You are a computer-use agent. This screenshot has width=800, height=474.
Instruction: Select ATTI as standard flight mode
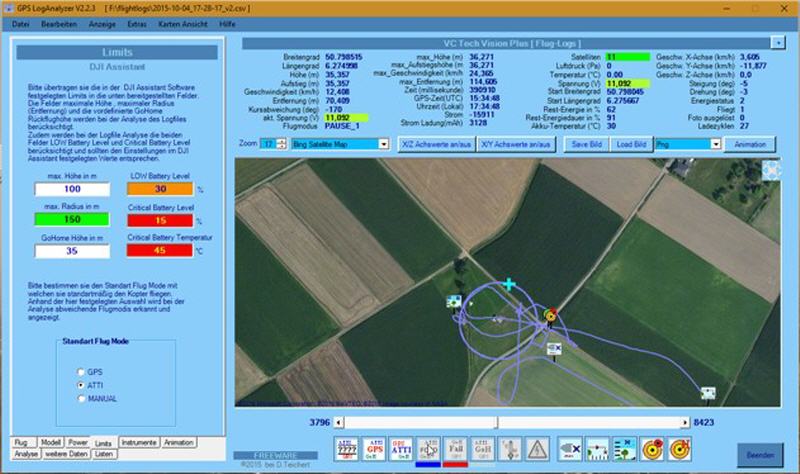tap(81, 385)
